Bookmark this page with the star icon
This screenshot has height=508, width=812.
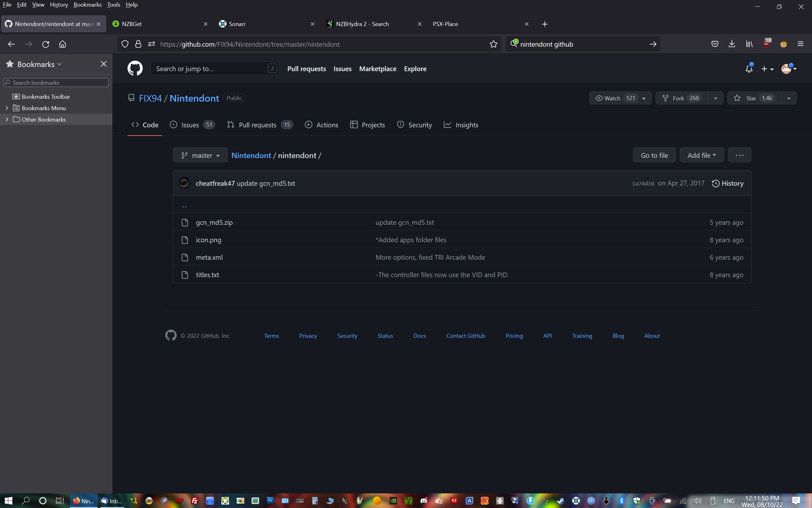click(493, 44)
